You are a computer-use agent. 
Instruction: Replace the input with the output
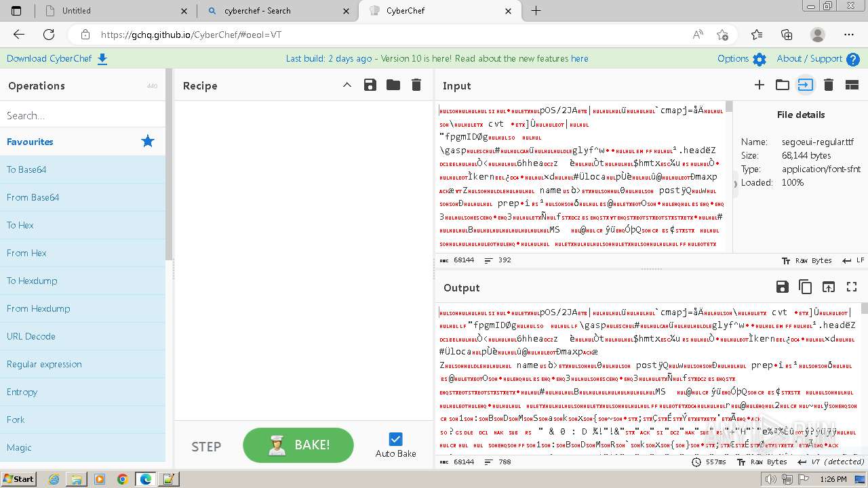coord(829,287)
